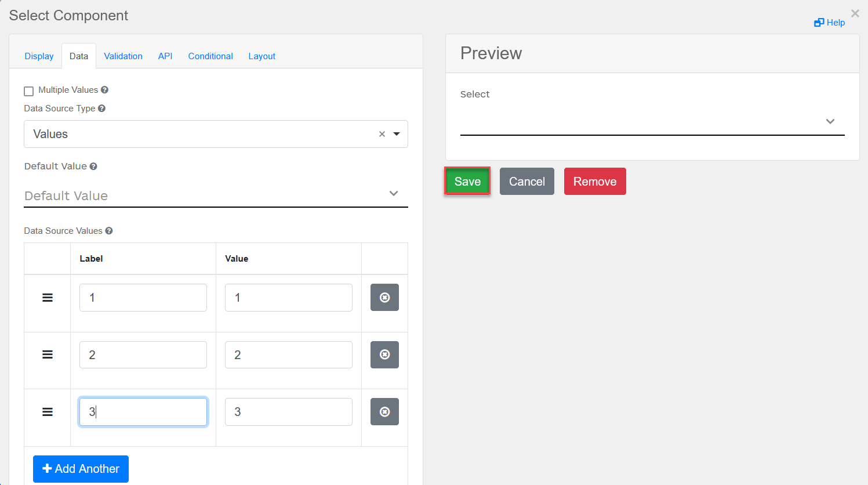This screenshot has height=485, width=868.
Task: Click the Data Source Type help icon
Action: point(101,108)
